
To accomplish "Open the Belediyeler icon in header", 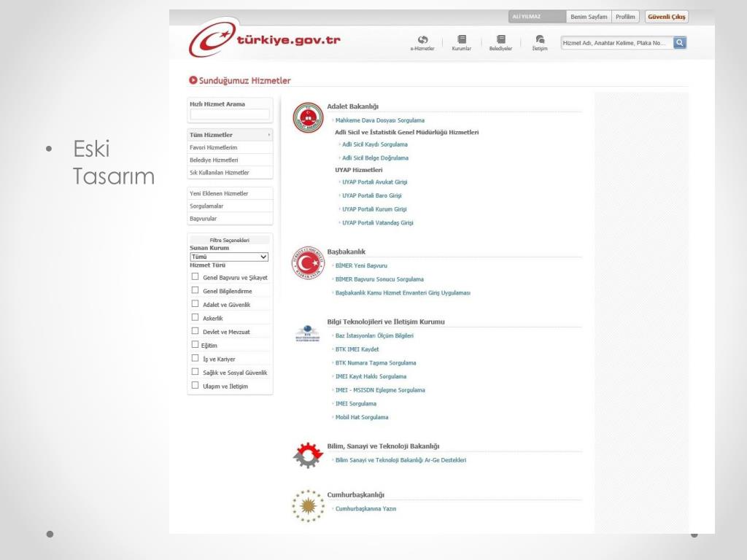I will [x=500, y=39].
